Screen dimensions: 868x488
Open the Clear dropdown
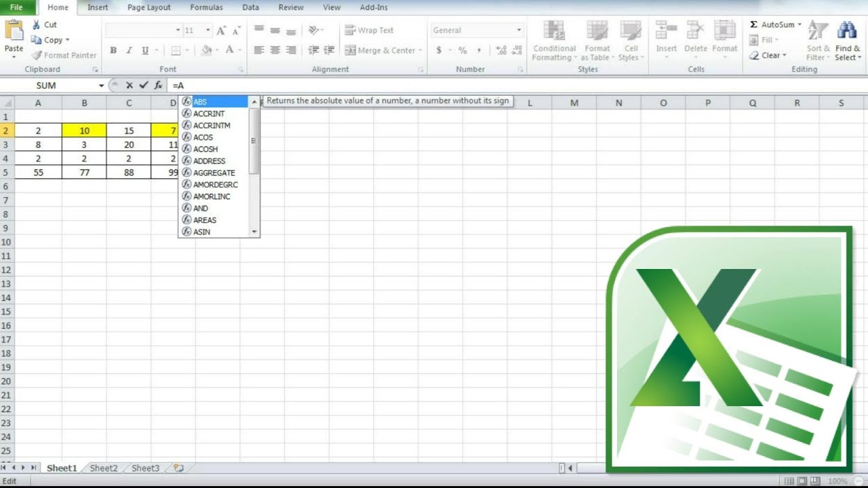768,56
